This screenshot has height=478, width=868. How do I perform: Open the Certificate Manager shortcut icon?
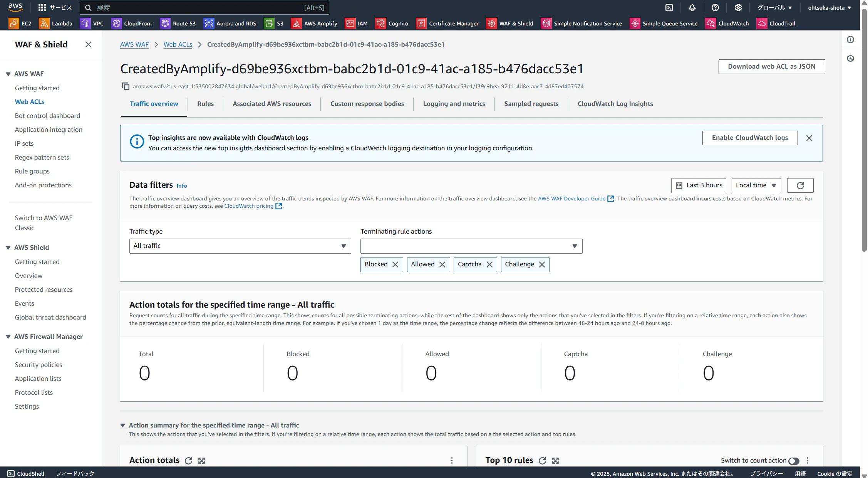coord(421,24)
